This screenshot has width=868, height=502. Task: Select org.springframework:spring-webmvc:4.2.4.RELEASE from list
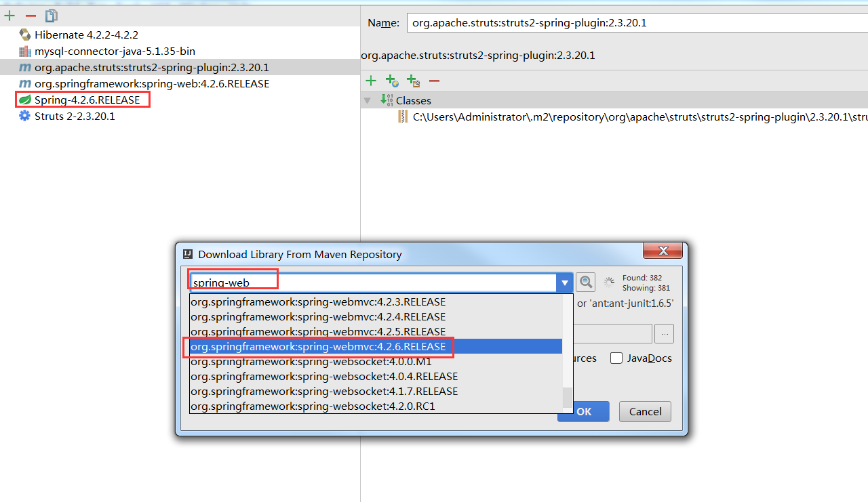point(376,316)
